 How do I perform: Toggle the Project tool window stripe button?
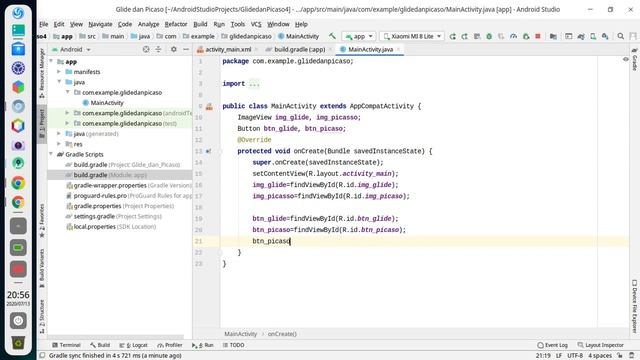point(42,124)
